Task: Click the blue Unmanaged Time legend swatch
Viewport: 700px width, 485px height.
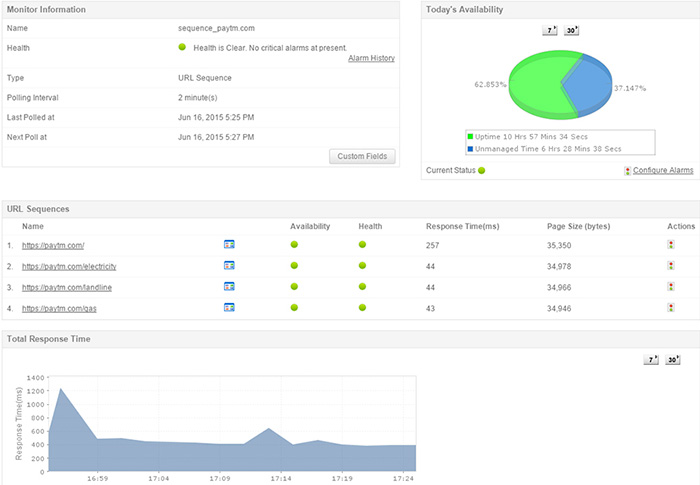Action: pos(470,149)
